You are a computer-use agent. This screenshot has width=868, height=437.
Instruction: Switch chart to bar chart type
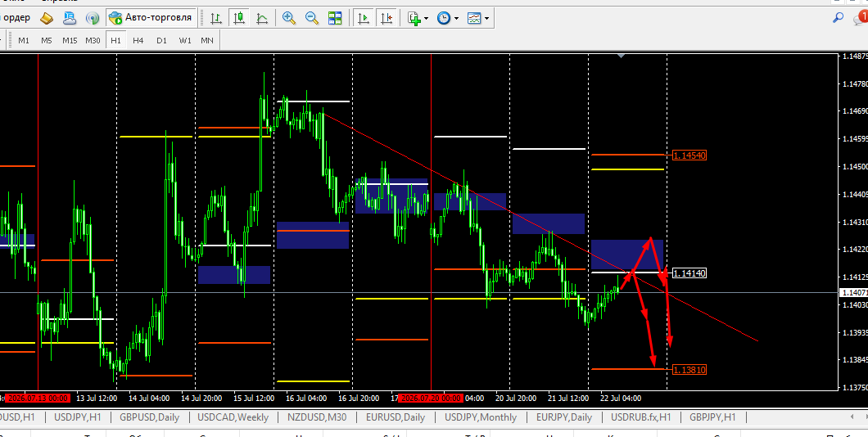point(216,18)
